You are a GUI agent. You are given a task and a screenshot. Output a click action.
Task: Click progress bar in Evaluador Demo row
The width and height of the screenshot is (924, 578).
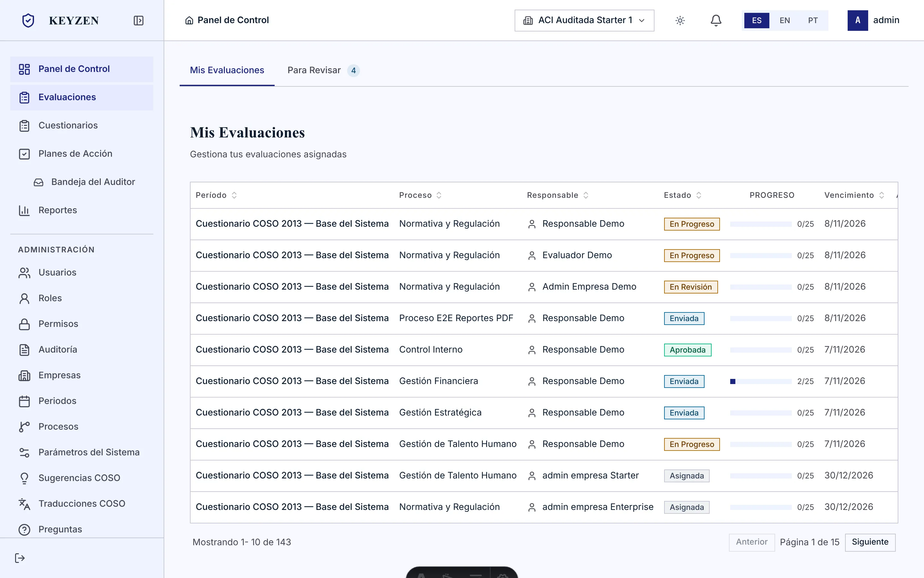pyautogui.click(x=761, y=256)
